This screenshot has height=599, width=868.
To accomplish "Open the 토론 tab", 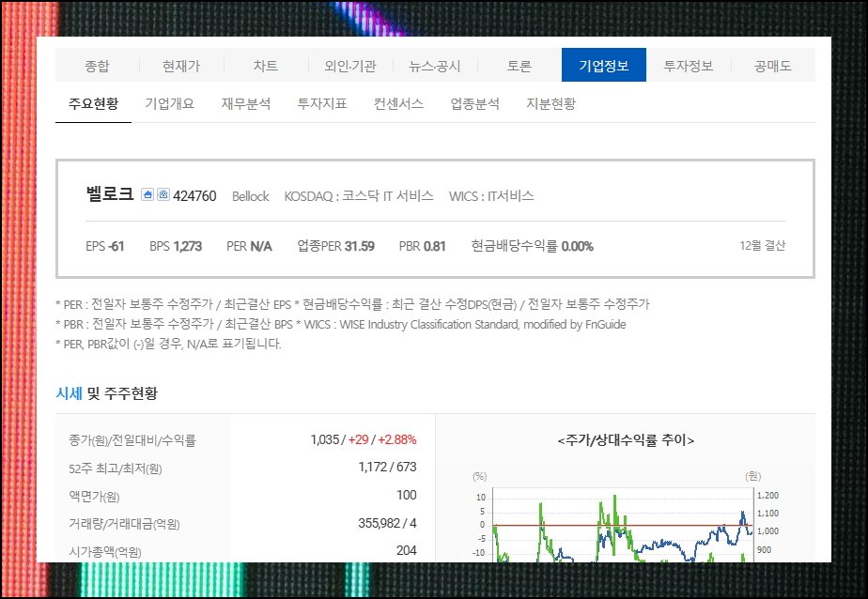I will 519,66.
